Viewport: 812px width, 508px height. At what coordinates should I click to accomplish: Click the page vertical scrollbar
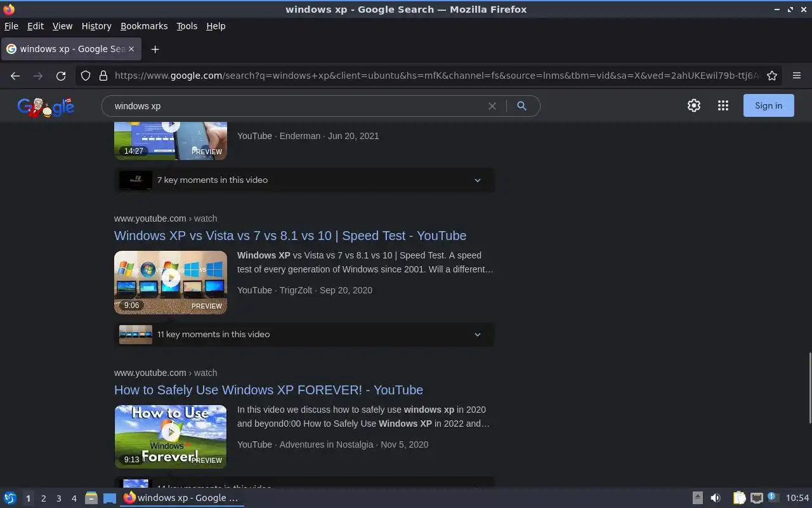click(809, 387)
